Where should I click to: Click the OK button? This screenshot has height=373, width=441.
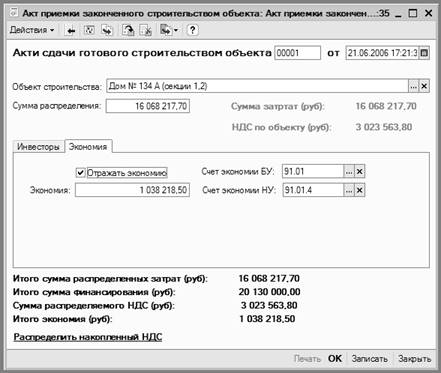pyautogui.click(x=335, y=359)
